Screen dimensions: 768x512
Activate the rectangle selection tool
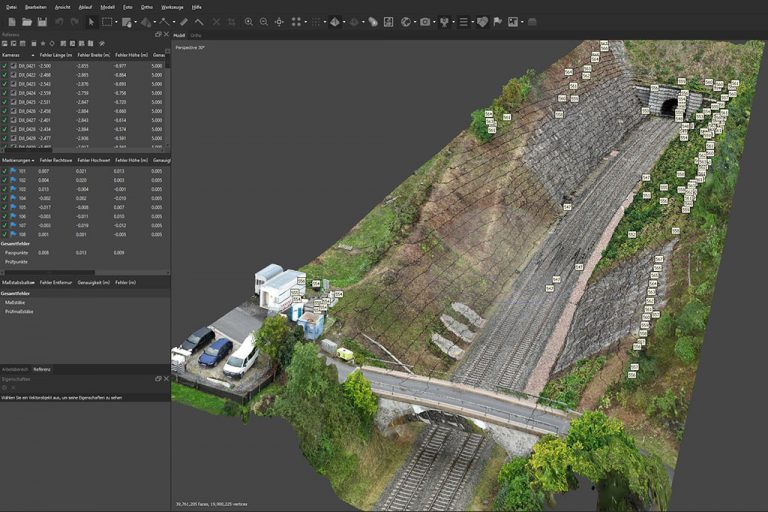click(x=107, y=21)
